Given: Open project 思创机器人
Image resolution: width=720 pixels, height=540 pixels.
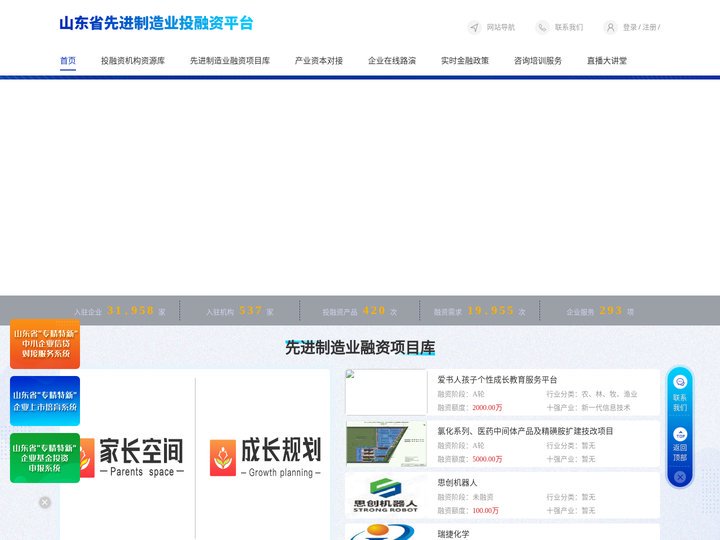Looking at the screenshot, I should [457, 483].
